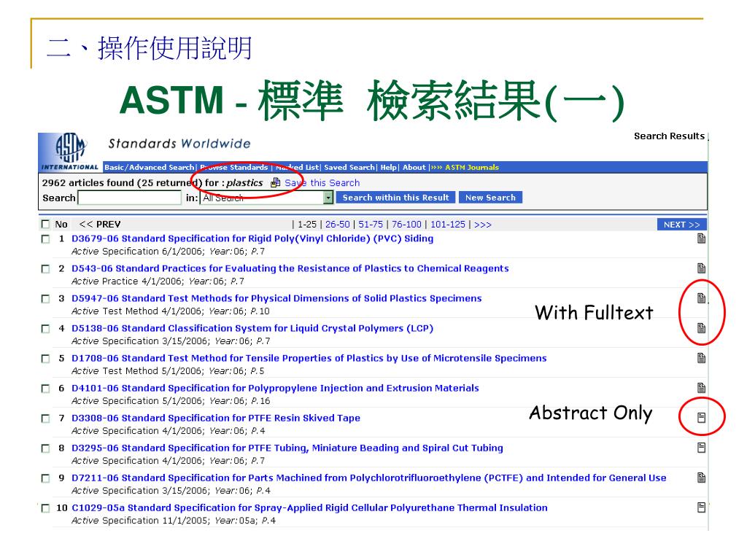Click the << PREV link
The height and width of the screenshot is (560, 747).
pyautogui.click(x=99, y=225)
